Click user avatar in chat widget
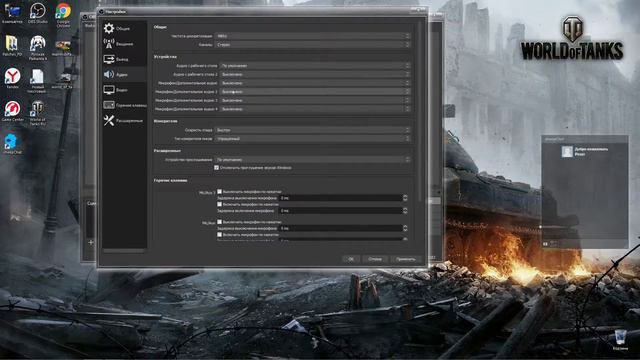Viewport: 640px width, 360px height. point(567,151)
